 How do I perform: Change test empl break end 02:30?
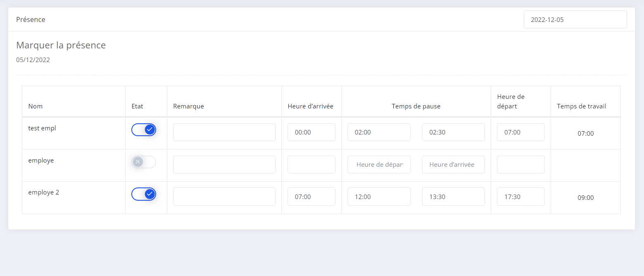(x=453, y=132)
